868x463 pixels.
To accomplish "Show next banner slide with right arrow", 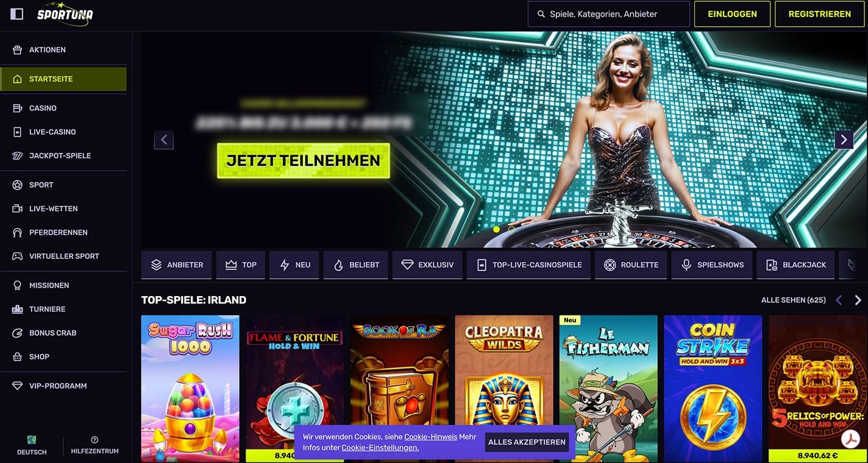I will point(844,140).
